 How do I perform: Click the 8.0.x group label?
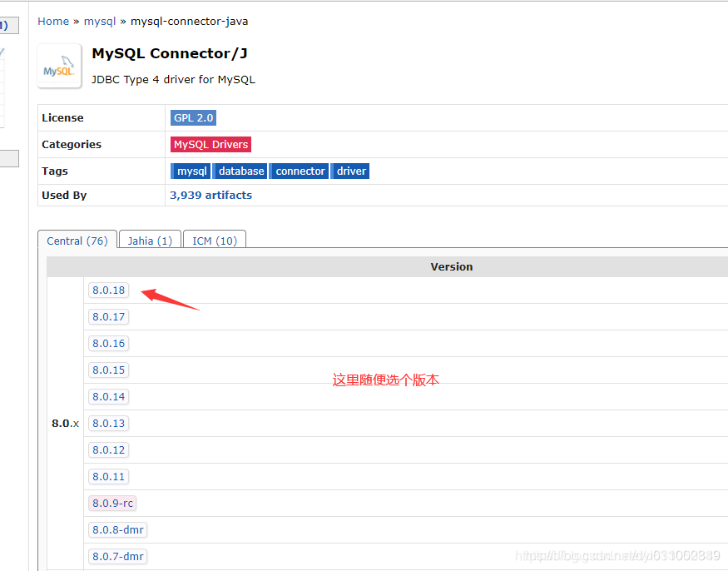pos(65,423)
